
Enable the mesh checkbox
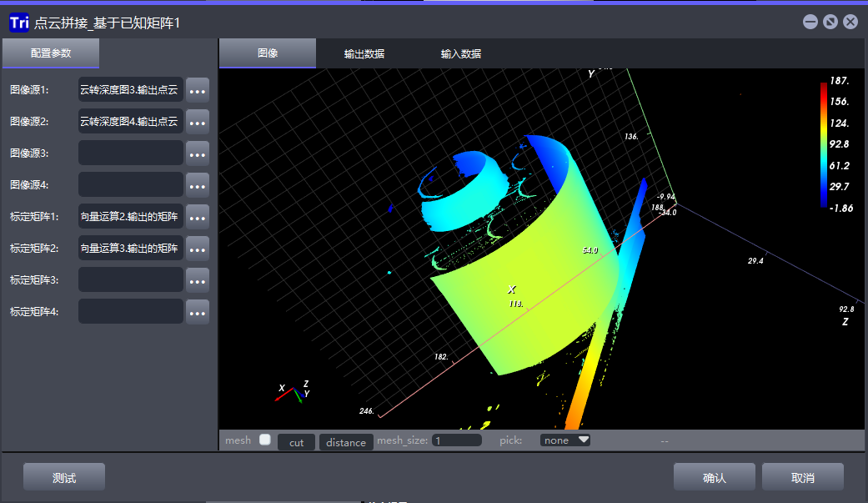click(x=265, y=440)
